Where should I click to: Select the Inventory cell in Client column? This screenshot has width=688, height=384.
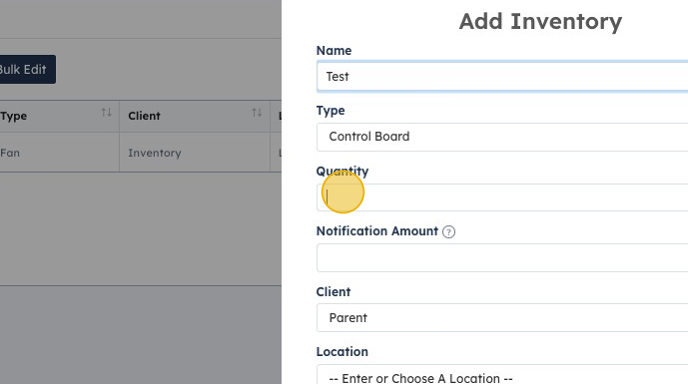195,153
